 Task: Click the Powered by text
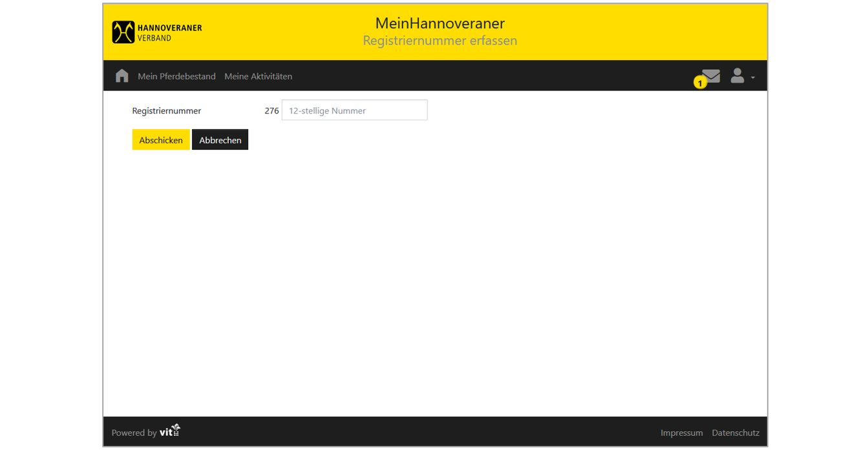pos(134,433)
